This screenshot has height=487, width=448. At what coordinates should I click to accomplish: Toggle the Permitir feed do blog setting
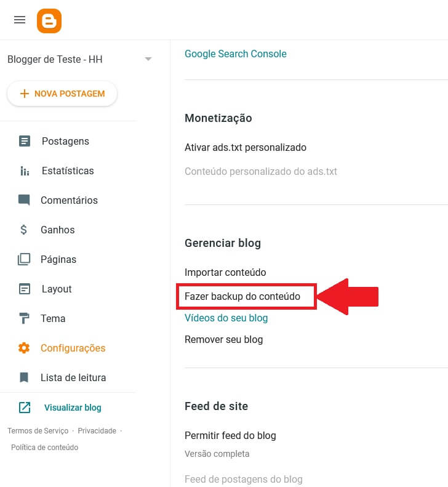click(230, 435)
